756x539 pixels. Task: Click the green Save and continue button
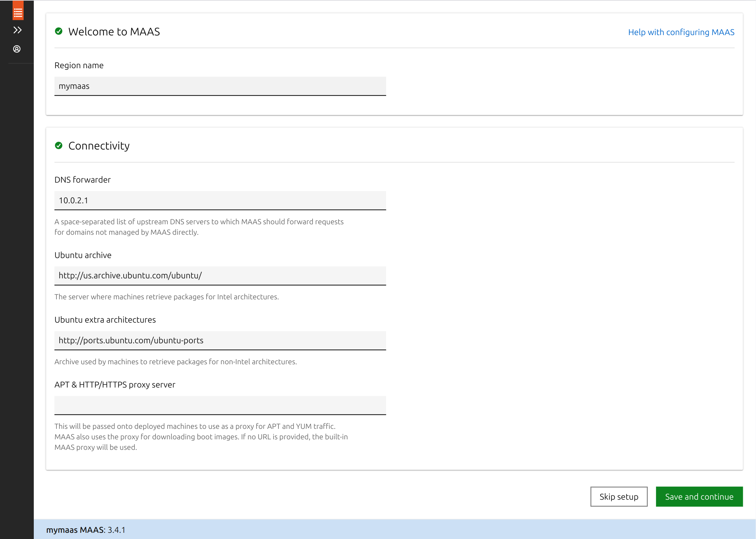699,497
